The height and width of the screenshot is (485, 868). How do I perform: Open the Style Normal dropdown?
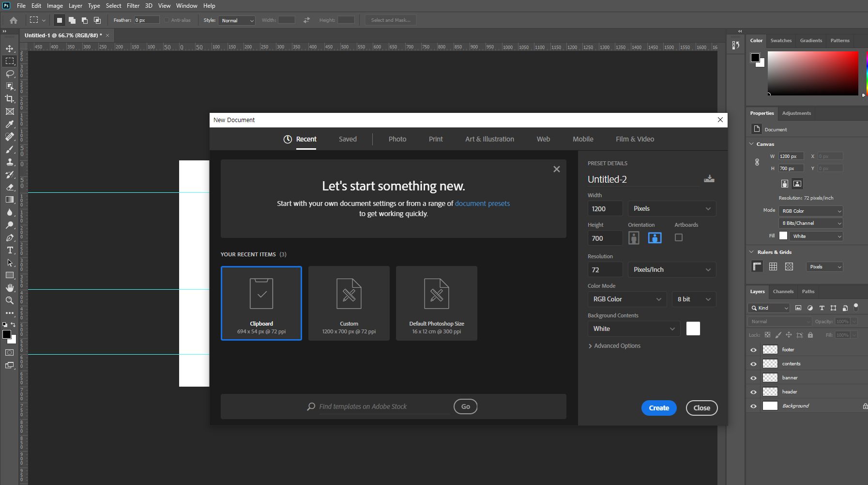pyautogui.click(x=237, y=20)
